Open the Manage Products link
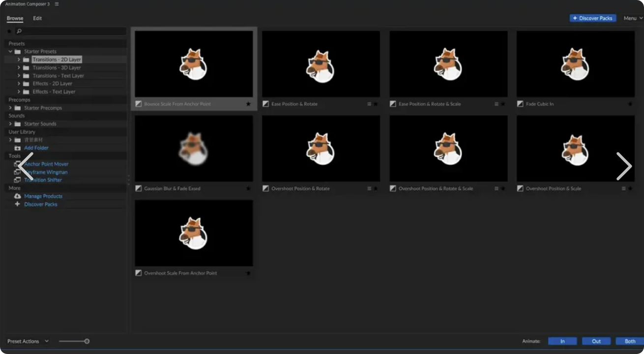This screenshot has width=644, height=354. click(43, 196)
